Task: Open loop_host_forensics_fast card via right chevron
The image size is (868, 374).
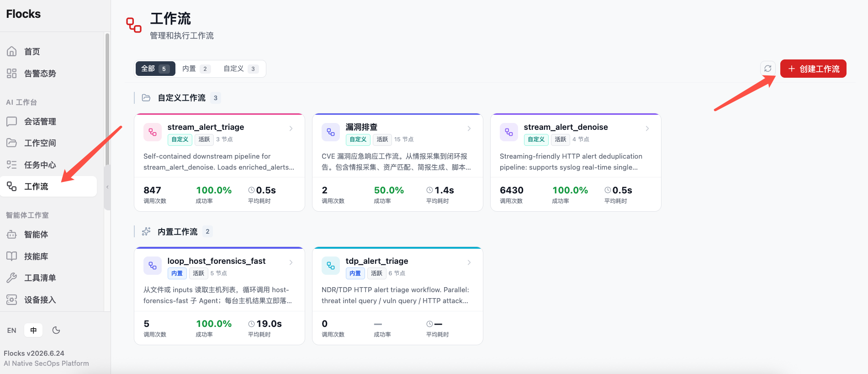Action: click(x=291, y=262)
